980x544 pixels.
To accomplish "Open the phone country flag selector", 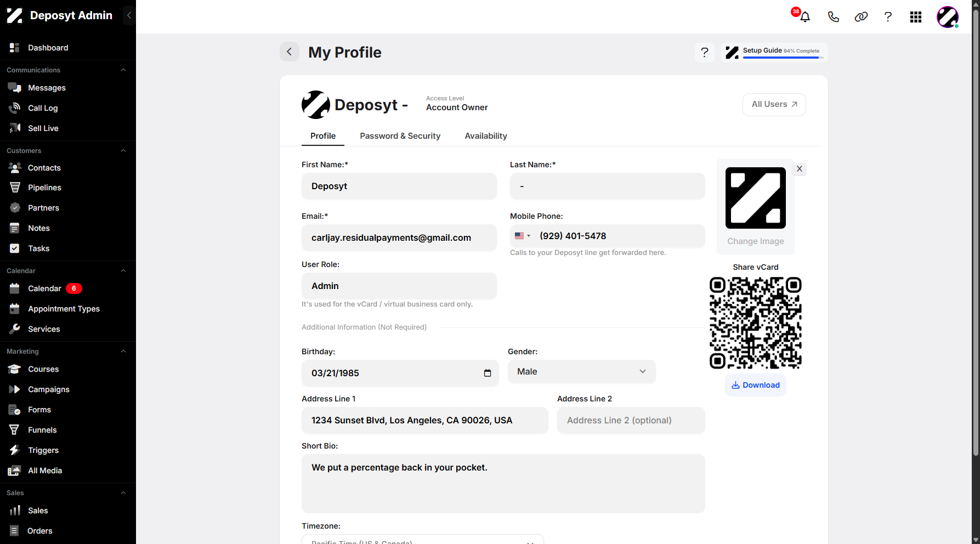I will click(x=523, y=236).
